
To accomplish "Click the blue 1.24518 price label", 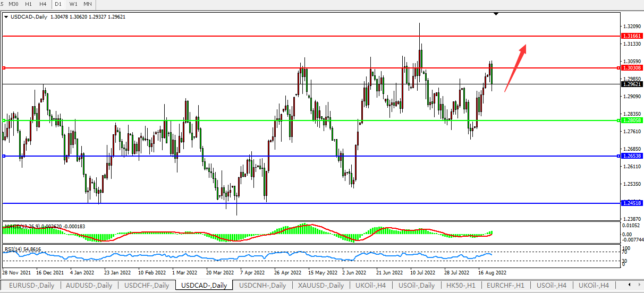I will (632, 203).
